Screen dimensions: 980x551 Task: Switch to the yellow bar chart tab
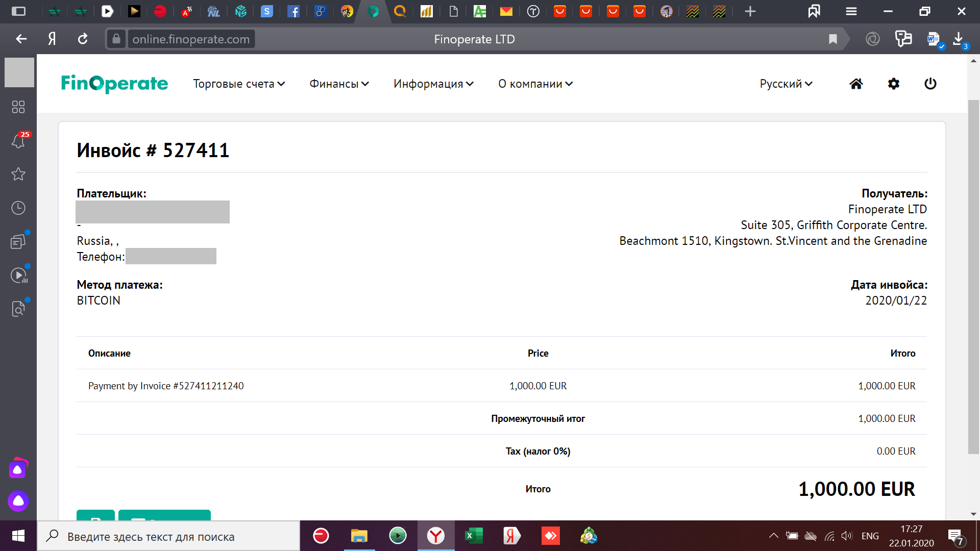click(427, 11)
